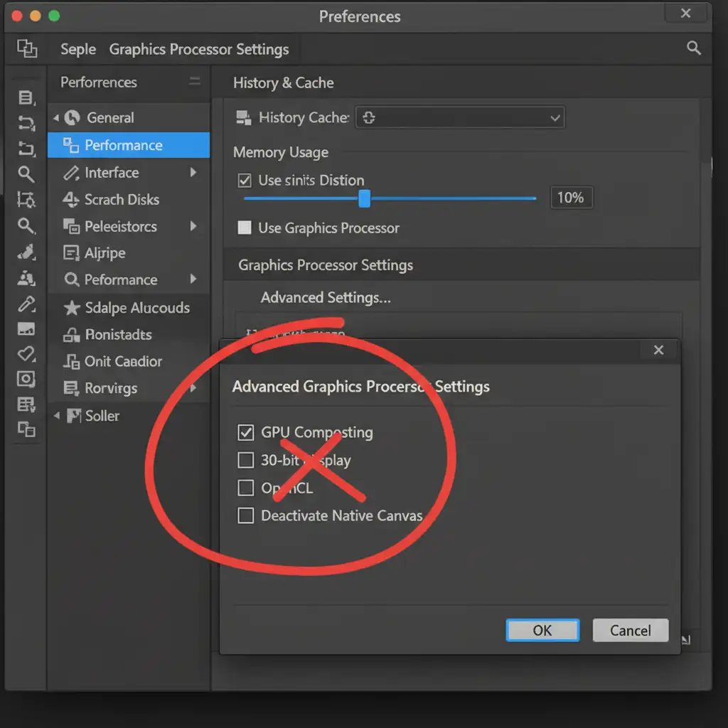The image size is (728, 728).
Task: Disable the GPU Composting checkbox
Action: [x=245, y=432]
